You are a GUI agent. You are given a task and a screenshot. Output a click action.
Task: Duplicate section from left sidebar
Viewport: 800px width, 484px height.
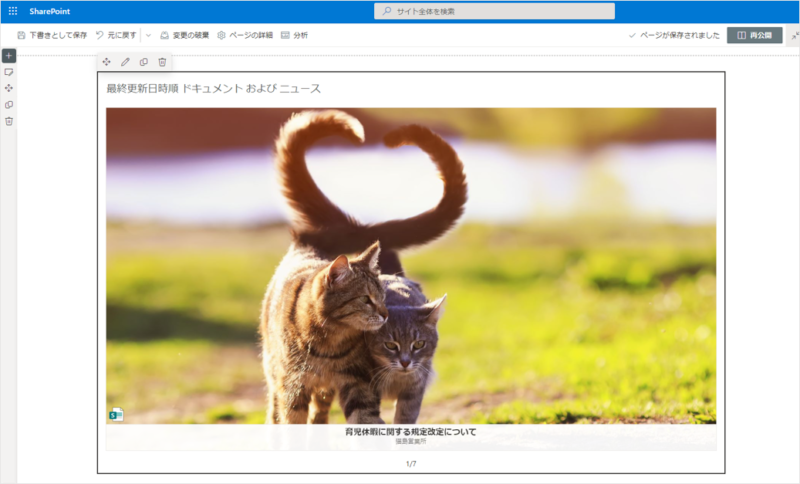tap(9, 104)
